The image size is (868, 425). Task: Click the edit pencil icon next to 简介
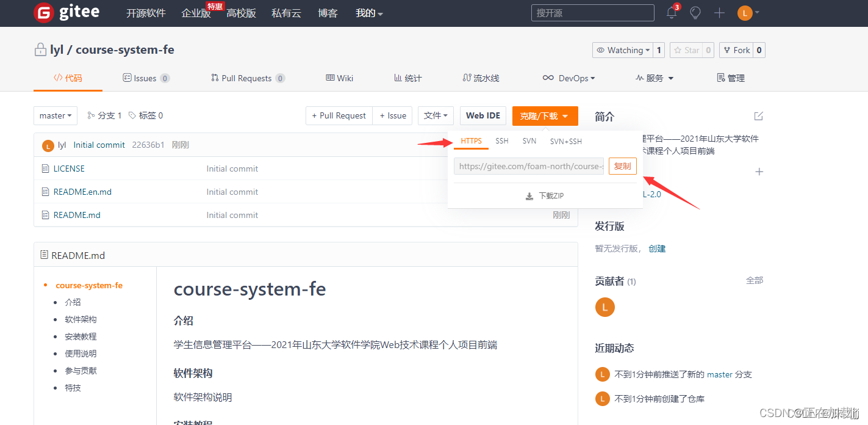(x=759, y=116)
